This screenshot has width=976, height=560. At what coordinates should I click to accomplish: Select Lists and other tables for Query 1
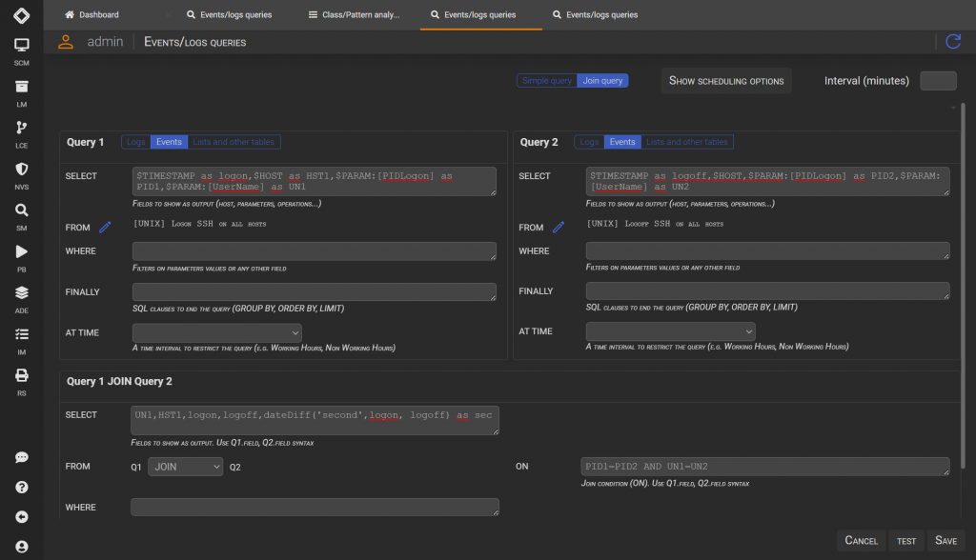point(234,142)
